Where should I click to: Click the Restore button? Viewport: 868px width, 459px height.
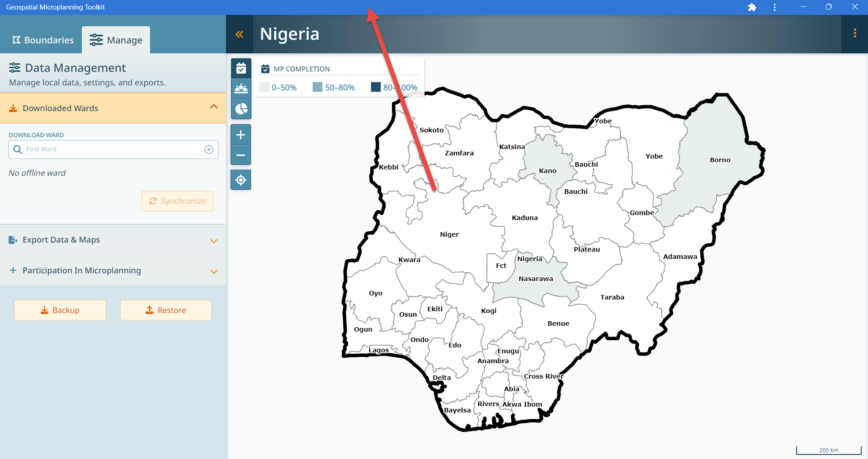(166, 310)
